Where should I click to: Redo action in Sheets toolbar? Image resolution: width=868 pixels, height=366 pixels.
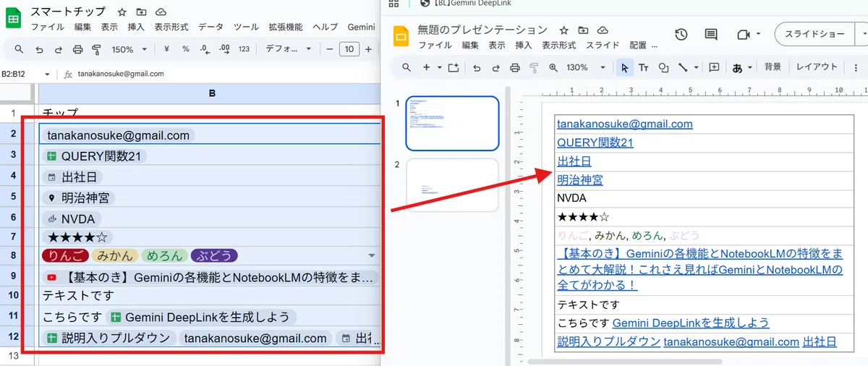coord(59,49)
